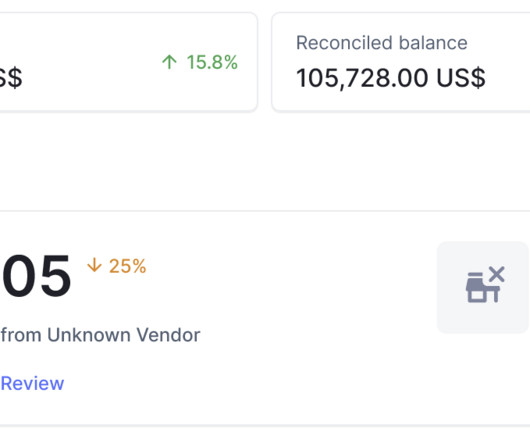Click the Reconciled balance label
The height and width of the screenshot is (443, 530).
click(x=382, y=43)
